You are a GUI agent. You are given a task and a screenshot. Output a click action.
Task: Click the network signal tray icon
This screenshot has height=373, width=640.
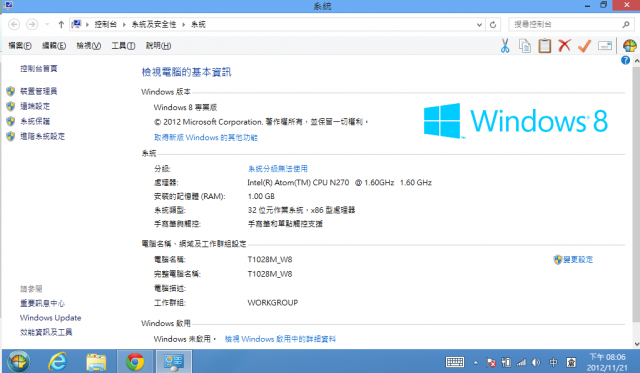coord(521,362)
